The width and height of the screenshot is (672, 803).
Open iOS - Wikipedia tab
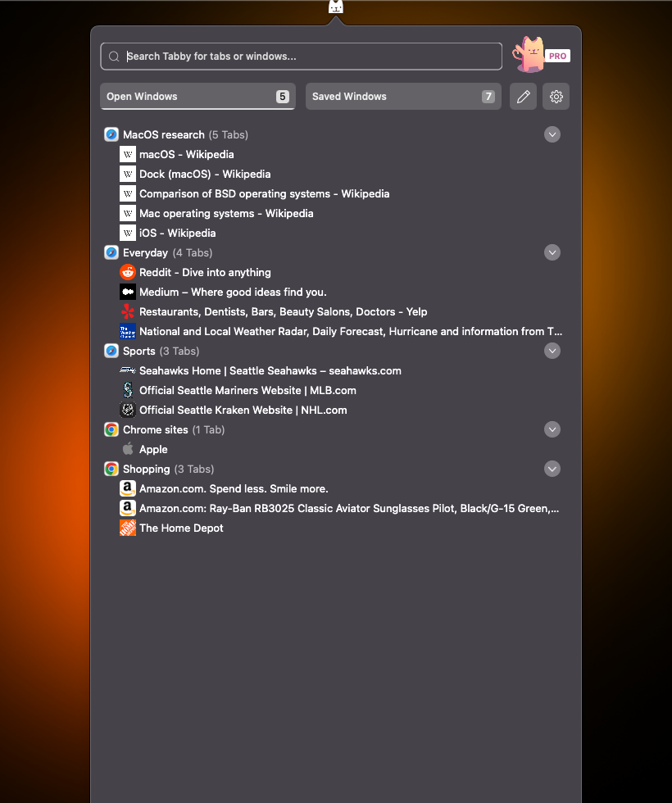click(177, 233)
